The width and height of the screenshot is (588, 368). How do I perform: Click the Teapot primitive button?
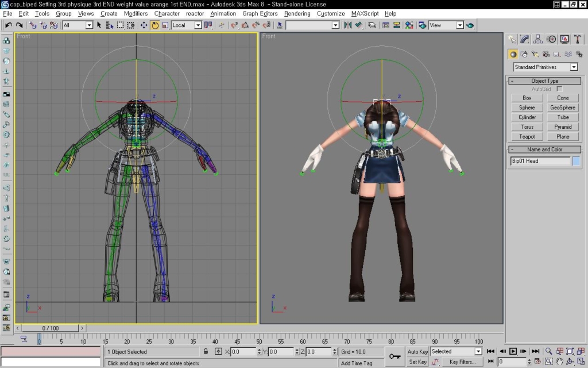527,137
